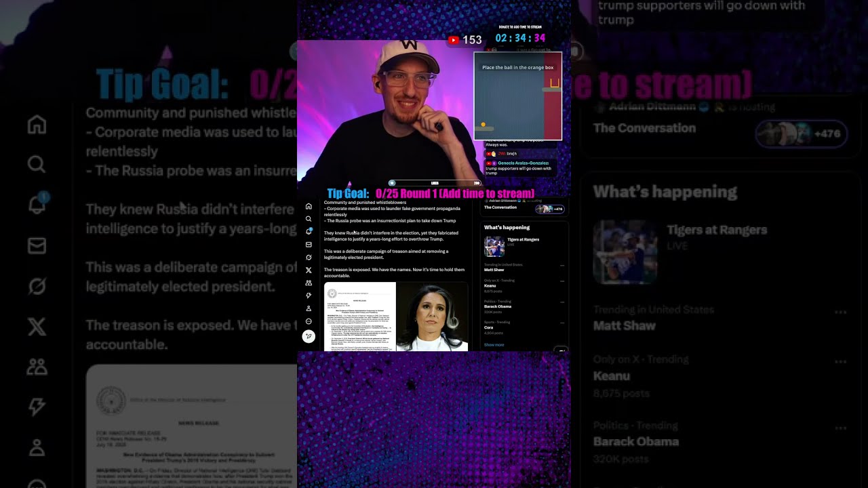Click sharp tweet line 'They knew Russia didn't interfere'
The width and height of the screenshot is (868, 488).
coord(391,236)
